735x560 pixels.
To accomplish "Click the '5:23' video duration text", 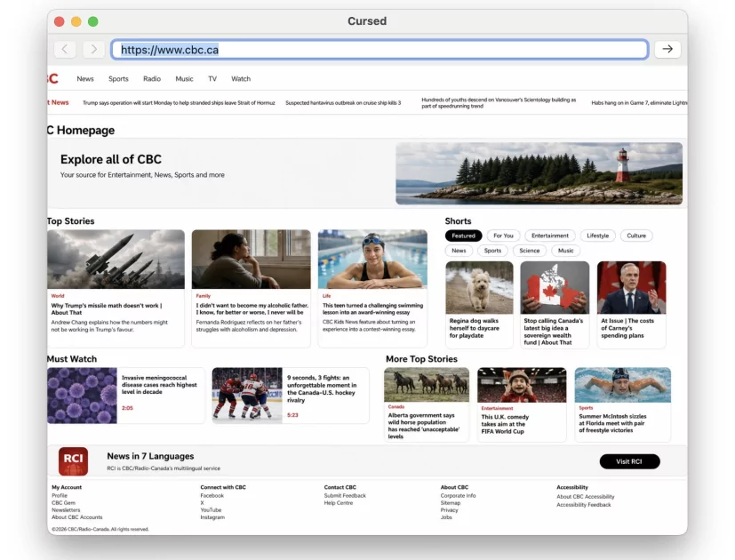I will (x=292, y=415).
